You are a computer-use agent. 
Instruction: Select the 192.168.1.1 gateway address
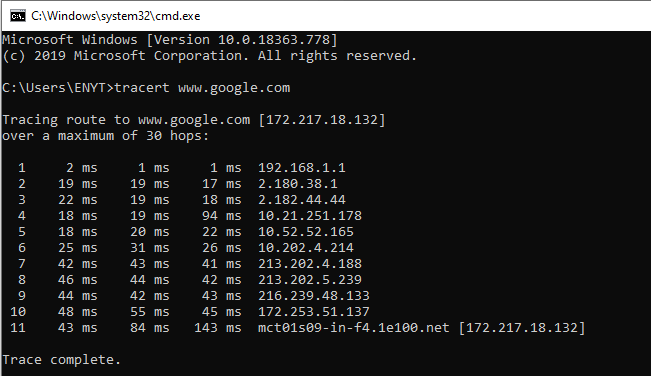pos(302,168)
